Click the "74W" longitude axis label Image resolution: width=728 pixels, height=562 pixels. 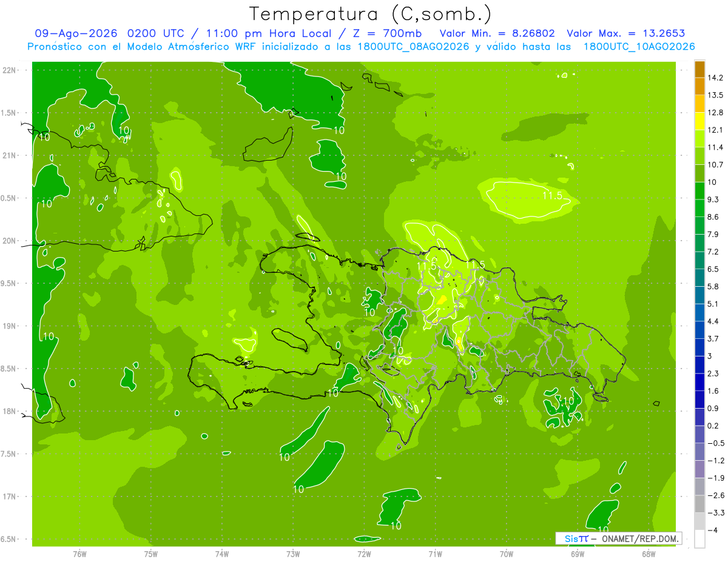pyautogui.click(x=222, y=554)
